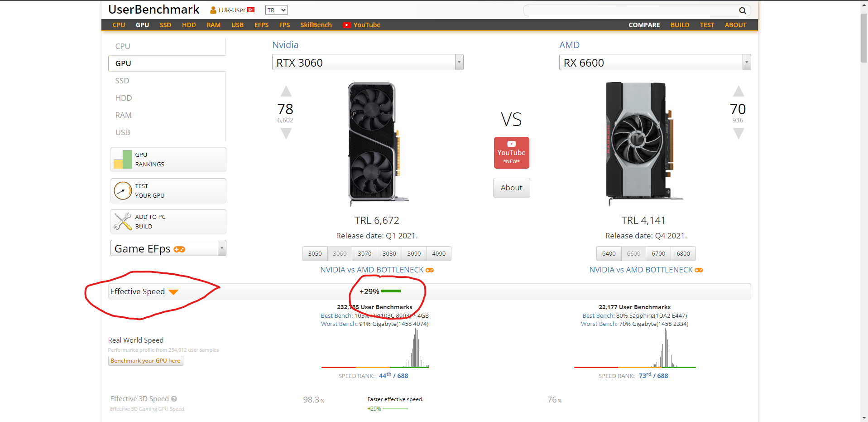
Task: Go to the BUILD page
Action: click(x=680, y=25)
